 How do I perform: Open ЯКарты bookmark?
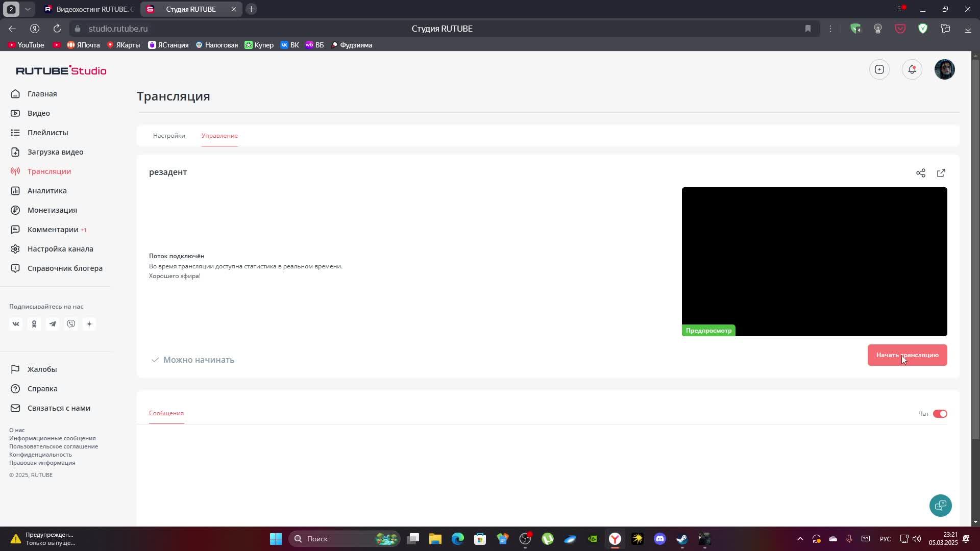coord(123,45)
